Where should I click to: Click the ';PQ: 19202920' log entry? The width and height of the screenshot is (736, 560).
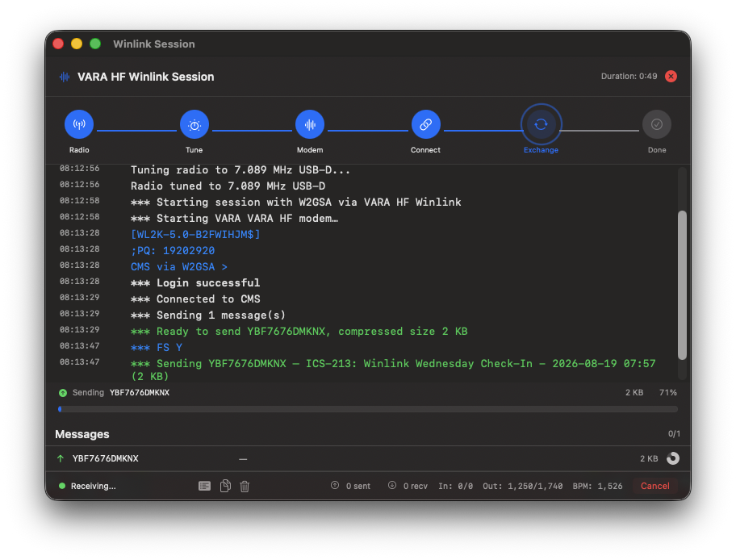pyautogui.click(x=173, y=251)
